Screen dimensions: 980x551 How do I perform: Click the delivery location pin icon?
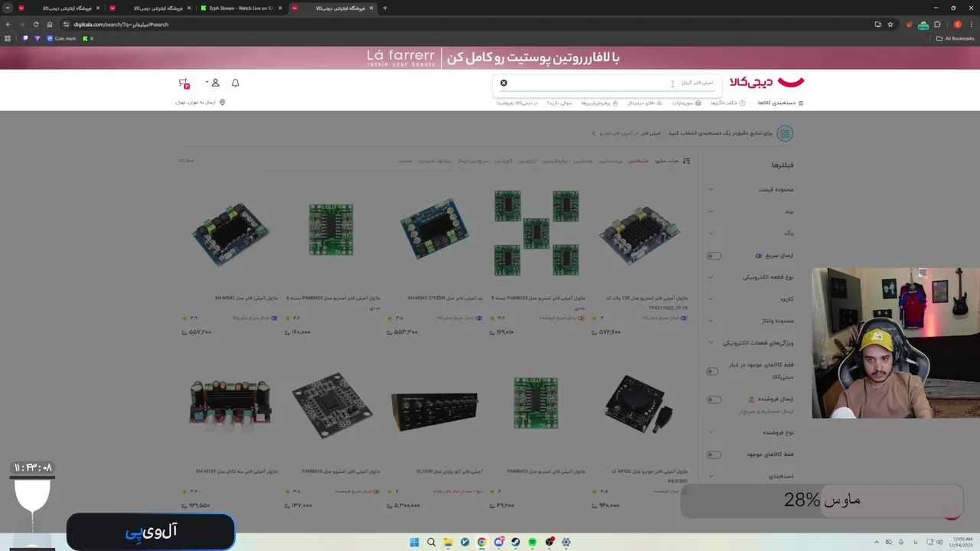(x=222, y=102)
